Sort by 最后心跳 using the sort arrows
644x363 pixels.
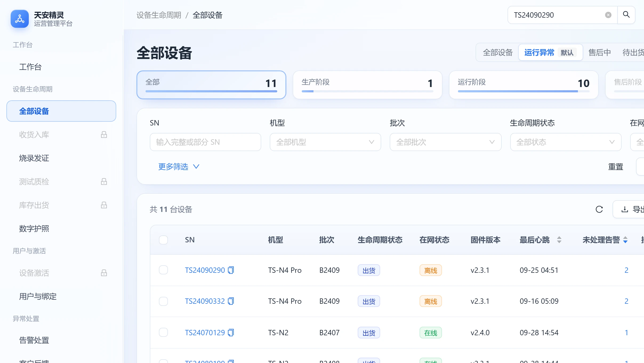click(559, 240)
